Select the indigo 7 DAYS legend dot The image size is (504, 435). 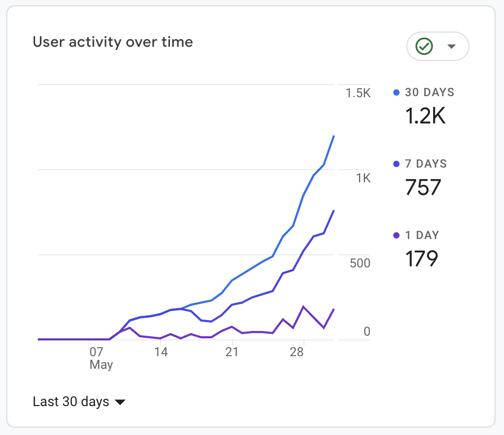[x=396, y=163]
